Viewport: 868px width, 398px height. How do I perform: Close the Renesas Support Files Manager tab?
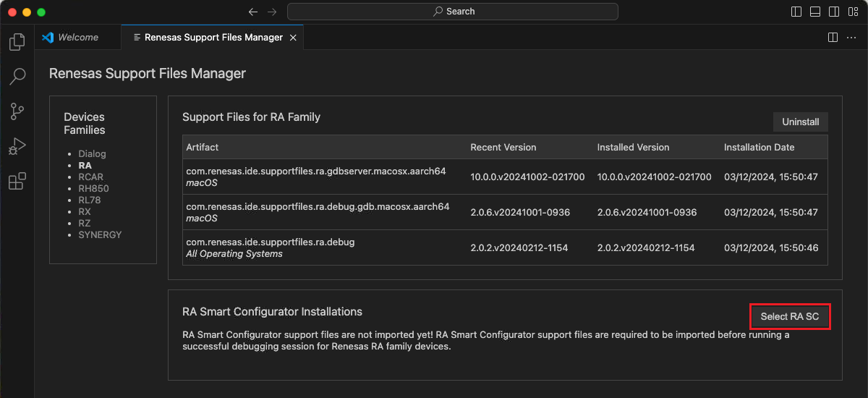[293, 38]
